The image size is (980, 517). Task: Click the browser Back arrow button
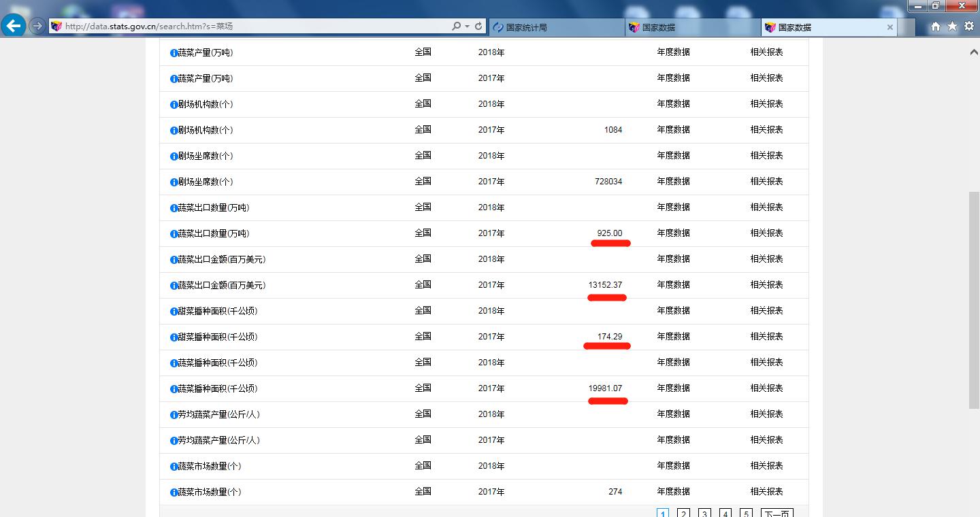pos(14,27)
